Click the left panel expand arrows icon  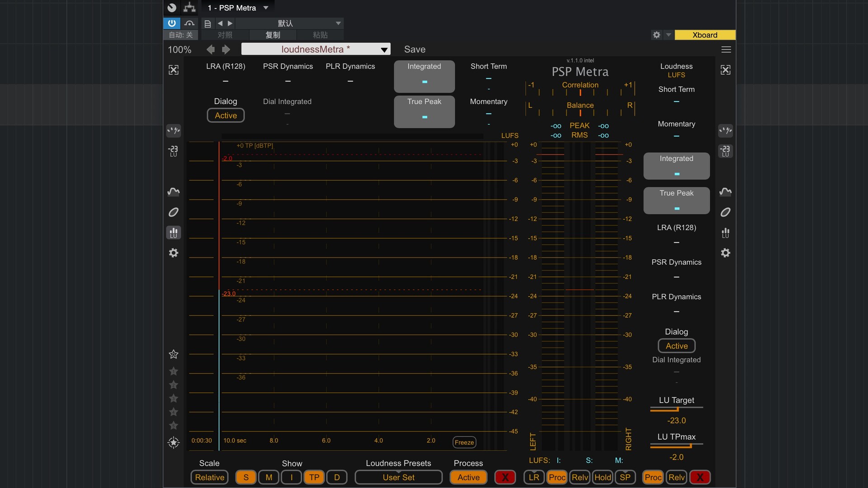tap(174, 70)
